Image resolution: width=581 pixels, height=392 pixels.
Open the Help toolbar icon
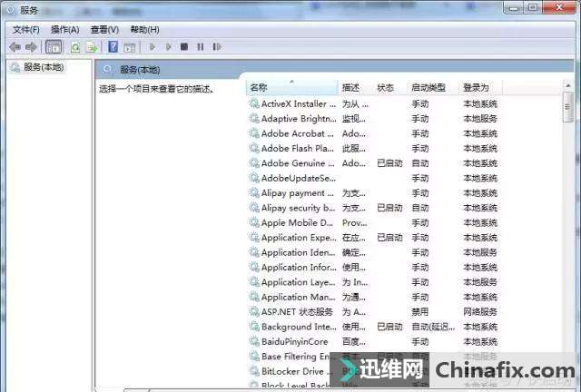click(x=113, y=46)
